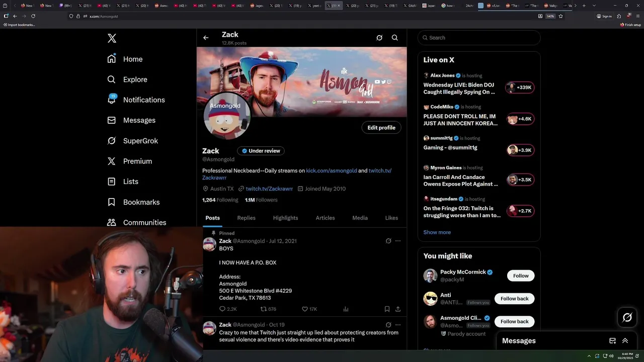The width and height of the screenshot is (644, 362).
Task: Click Grok icon on Oct 19 post
Action: click(388, 325)
